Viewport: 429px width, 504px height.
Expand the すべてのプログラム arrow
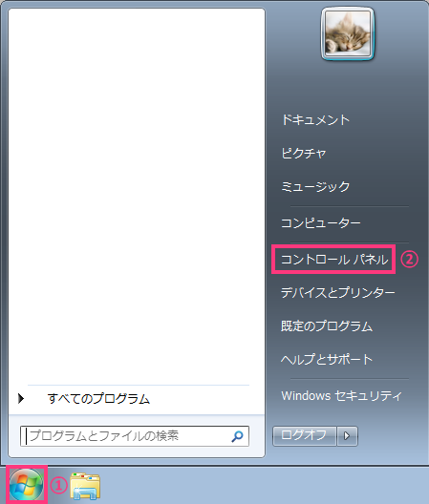point(21,399)
